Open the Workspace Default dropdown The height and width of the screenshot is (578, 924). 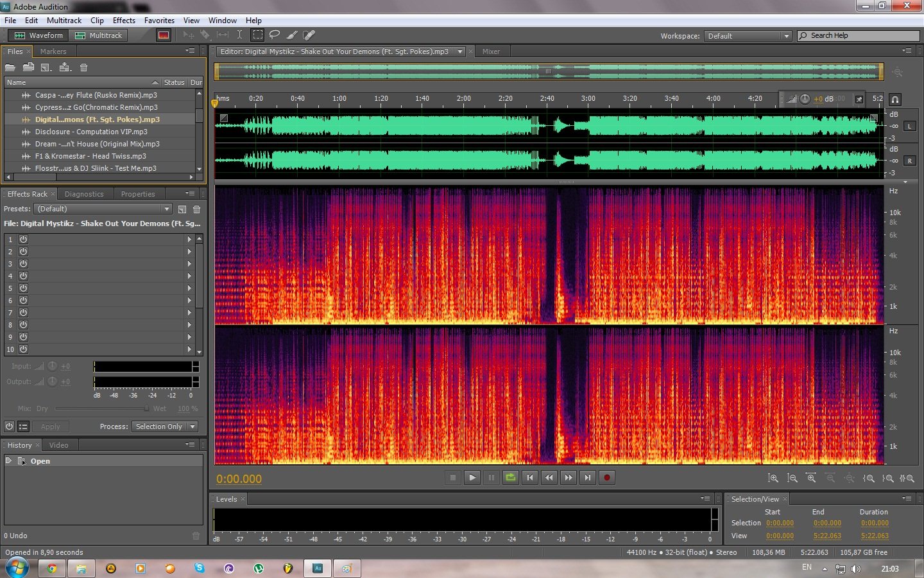[748, 36]
